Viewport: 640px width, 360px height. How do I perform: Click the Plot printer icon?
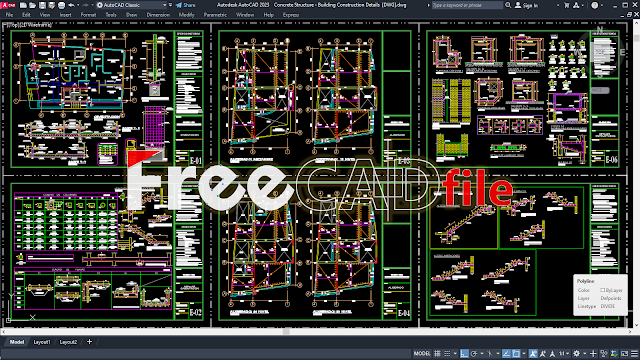pyautogui.click(x=61, y=5)
